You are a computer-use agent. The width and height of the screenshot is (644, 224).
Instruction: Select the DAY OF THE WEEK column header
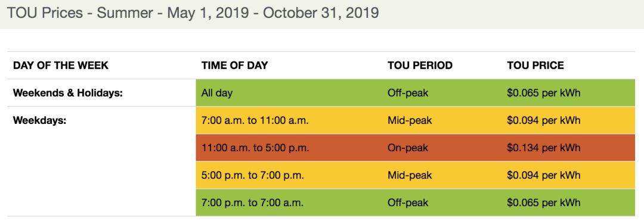pyautogui.click(x=61, y=65)
